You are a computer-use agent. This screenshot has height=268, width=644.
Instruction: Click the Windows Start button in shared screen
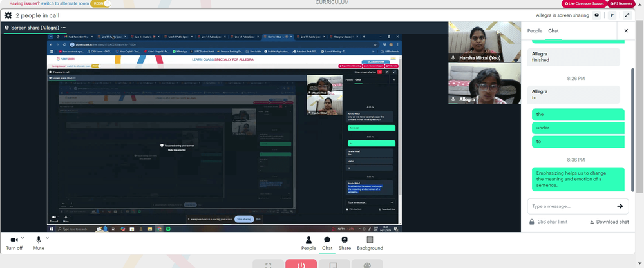(51, 229)
